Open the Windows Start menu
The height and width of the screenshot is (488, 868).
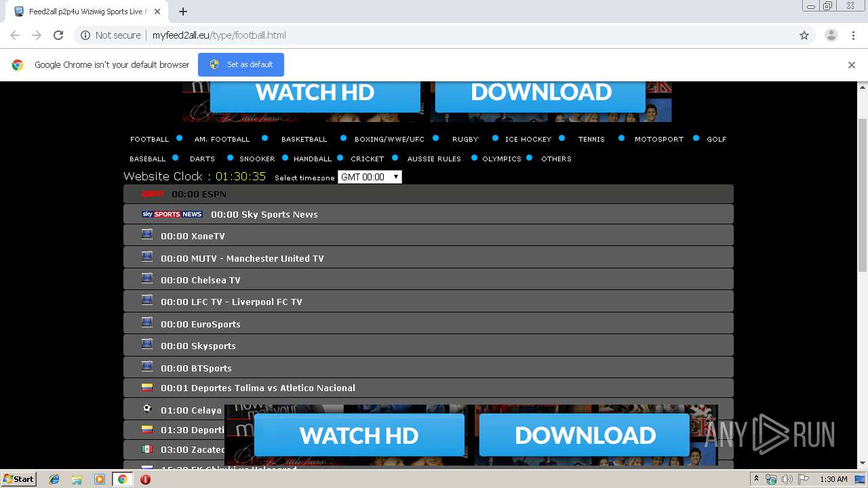(x=18, y=479)
